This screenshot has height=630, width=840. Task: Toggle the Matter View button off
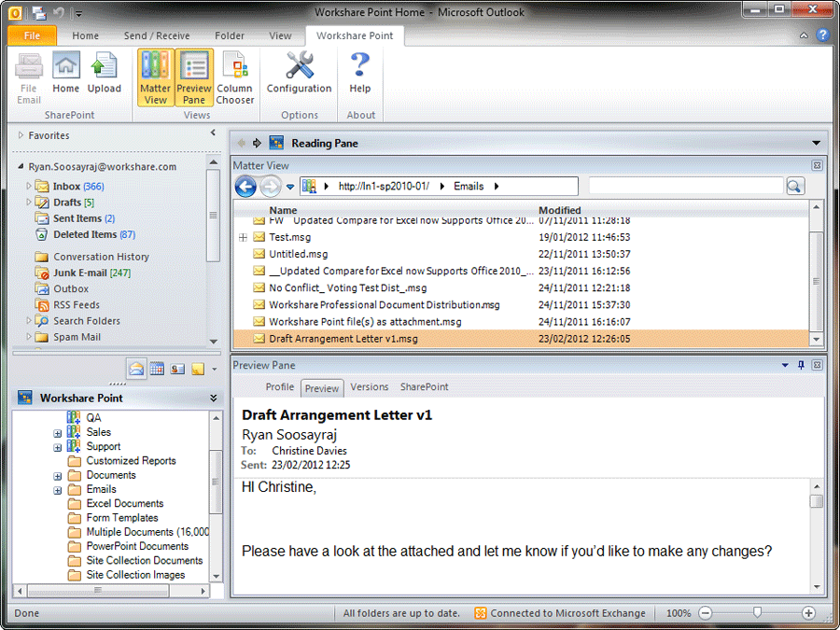tap(156, 77)
